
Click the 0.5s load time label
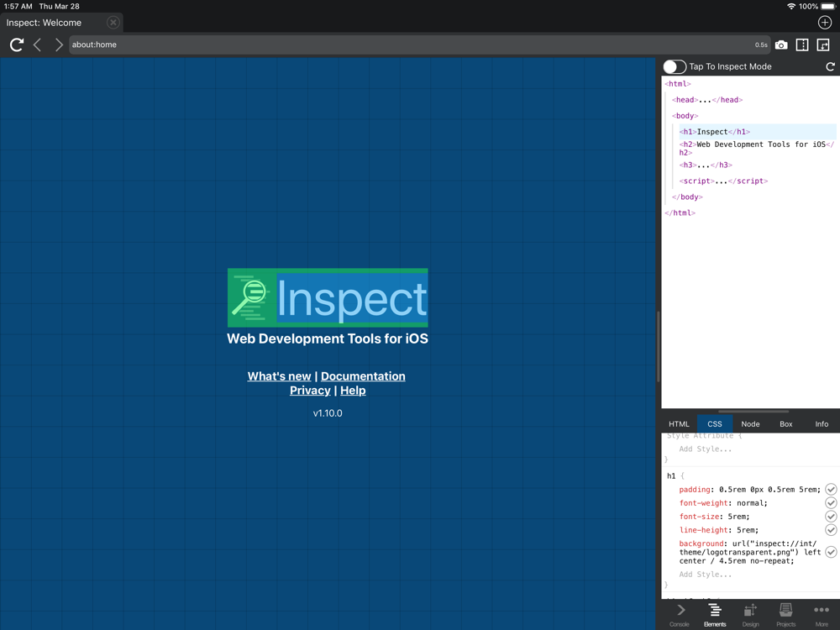[761, 45]
